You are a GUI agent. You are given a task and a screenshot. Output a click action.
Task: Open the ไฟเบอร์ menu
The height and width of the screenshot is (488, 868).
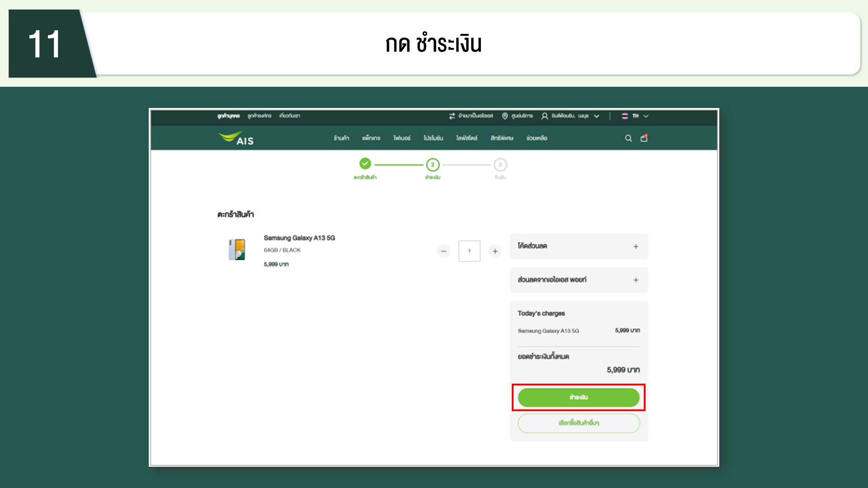click(x=402, y=138)
